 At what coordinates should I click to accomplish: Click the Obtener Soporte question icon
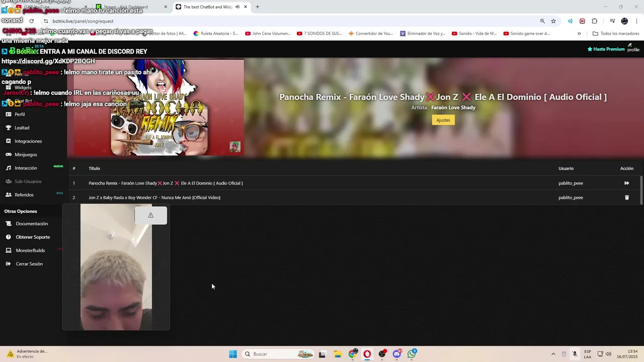tap(9, 237)
